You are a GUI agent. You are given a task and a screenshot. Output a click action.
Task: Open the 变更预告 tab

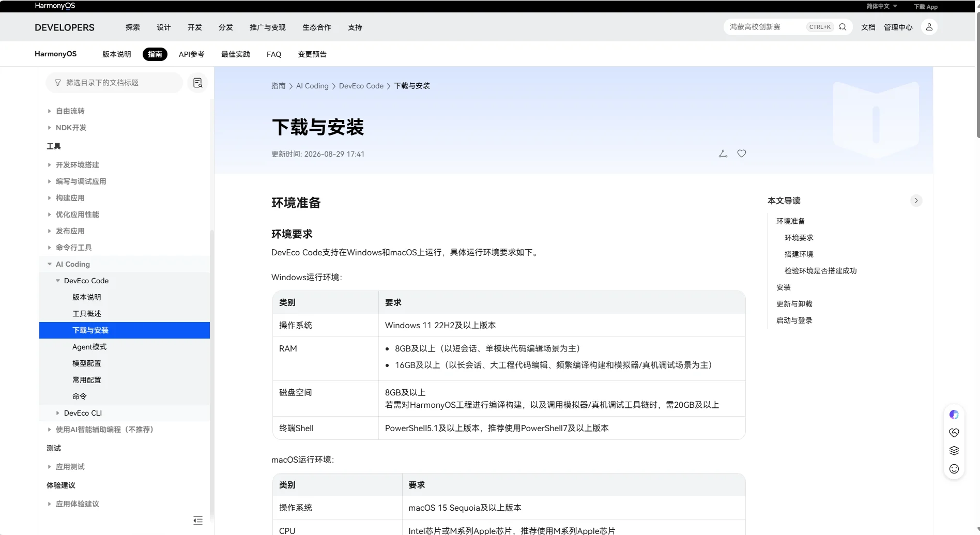click(x=312, y=54)
